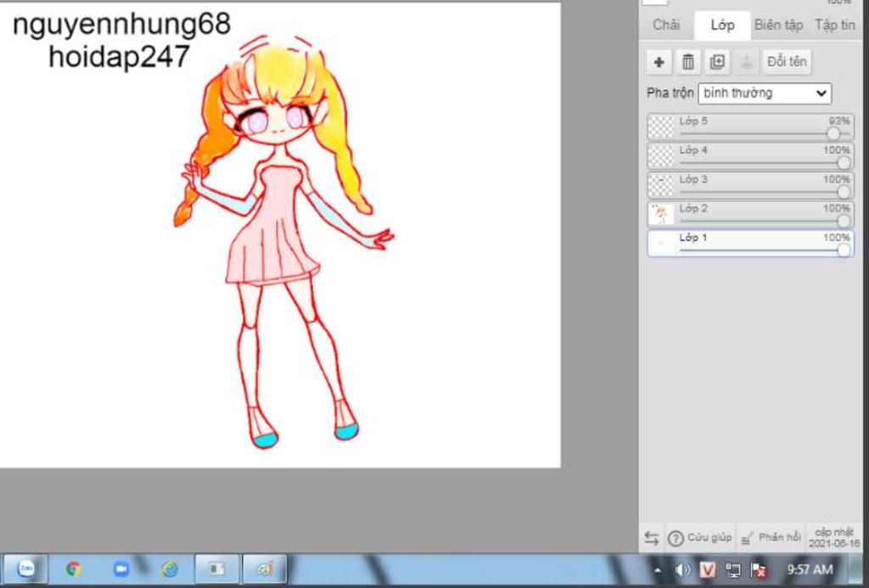
Task: Open the network tray icon
Action: point(733,569)
